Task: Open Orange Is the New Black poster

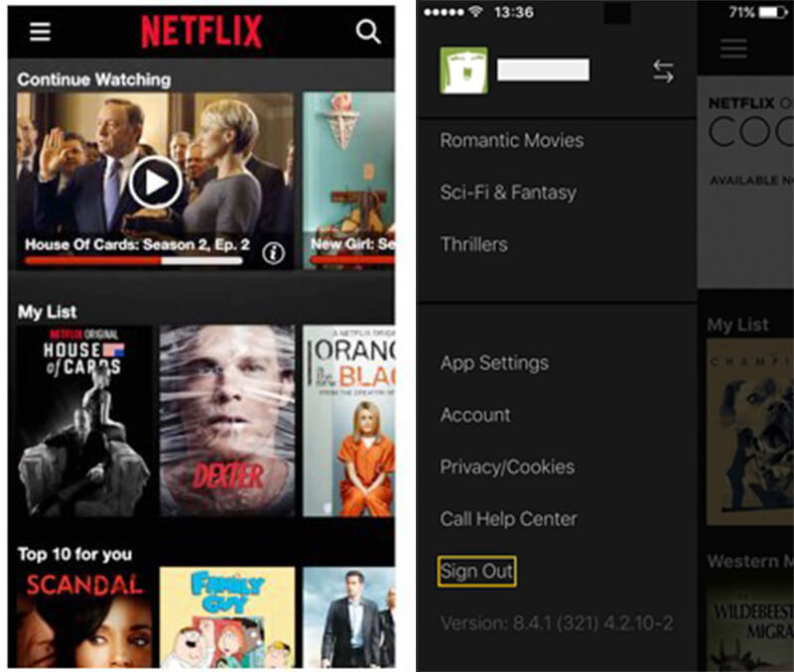Action: [x=348, y=421]
